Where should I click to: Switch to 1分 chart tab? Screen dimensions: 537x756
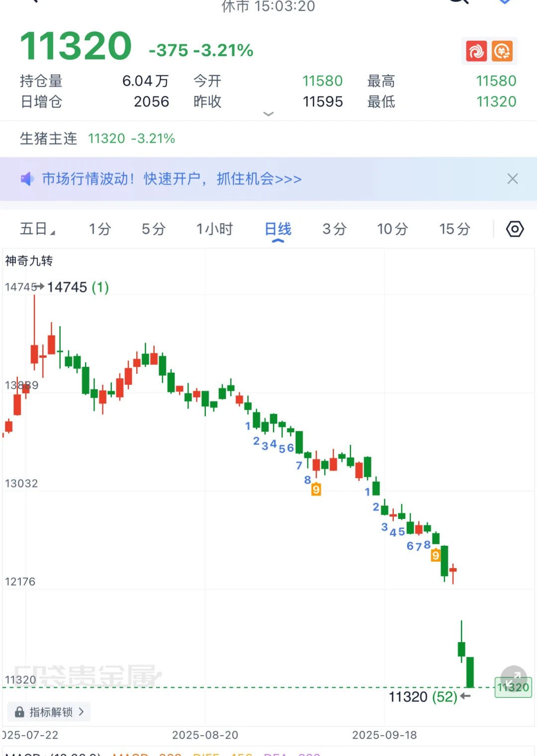[x=100, y=229]
